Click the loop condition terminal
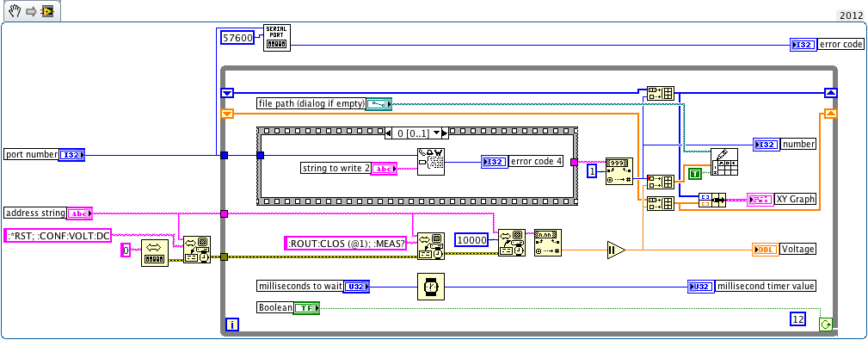The height and width of the screenshot is (340, 868). point(825,325)
